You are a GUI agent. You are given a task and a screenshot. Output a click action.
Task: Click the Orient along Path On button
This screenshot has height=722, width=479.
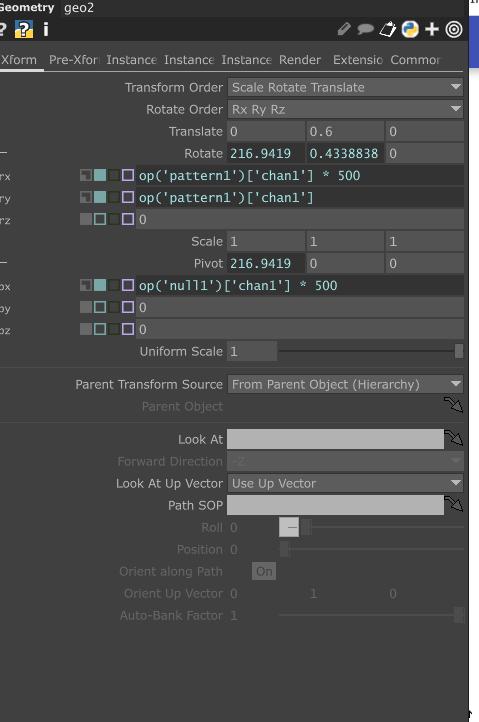pos(264,571)
